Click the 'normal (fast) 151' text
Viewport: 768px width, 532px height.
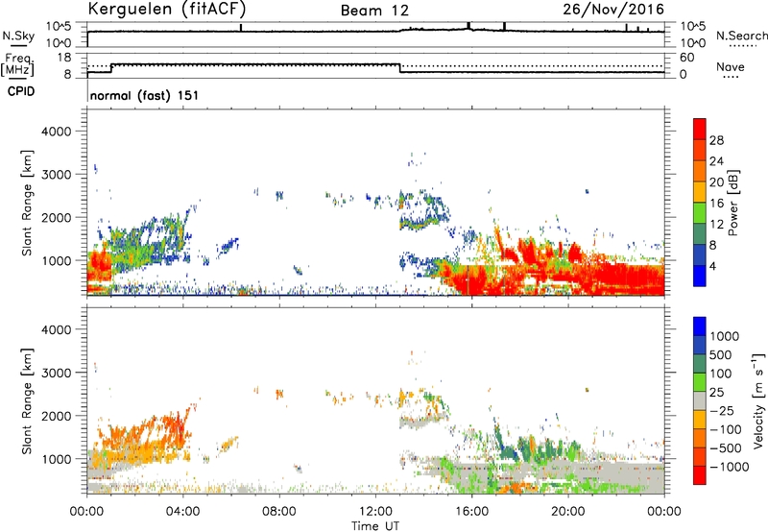(145, 95)
